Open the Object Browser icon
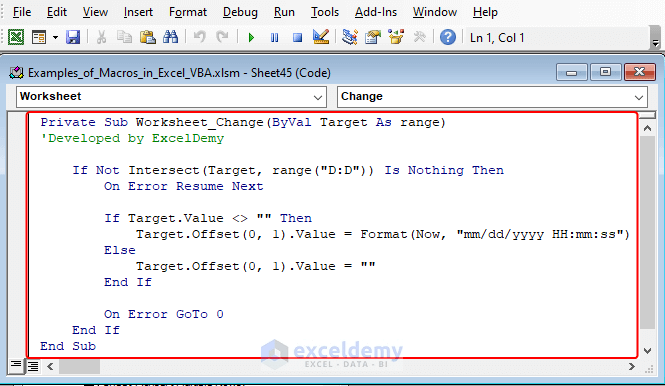 coord(396,37)
